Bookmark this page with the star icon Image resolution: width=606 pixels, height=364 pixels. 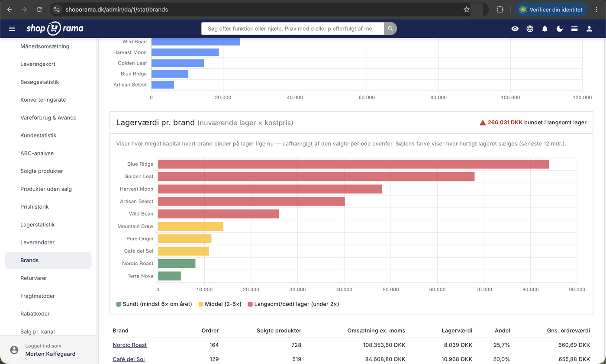[x=467, y=9]
